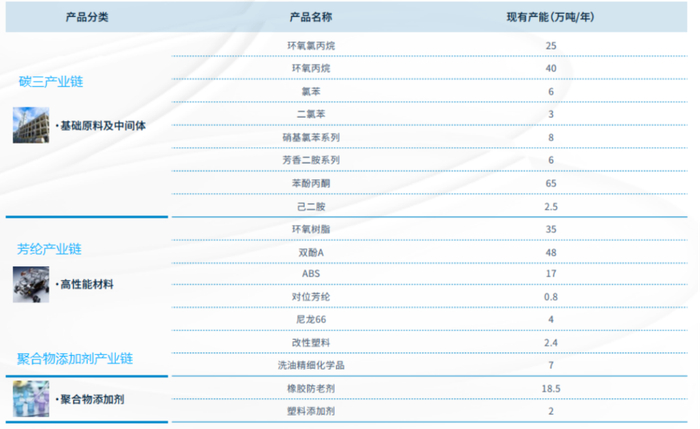Select the 聚合物添加剂产业链 heading

click(x=75, y=358)
